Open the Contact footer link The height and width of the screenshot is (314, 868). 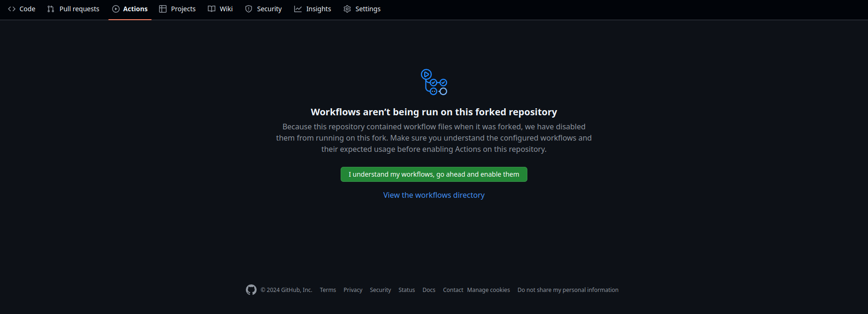pyautogui.click(x=453, y=290)
